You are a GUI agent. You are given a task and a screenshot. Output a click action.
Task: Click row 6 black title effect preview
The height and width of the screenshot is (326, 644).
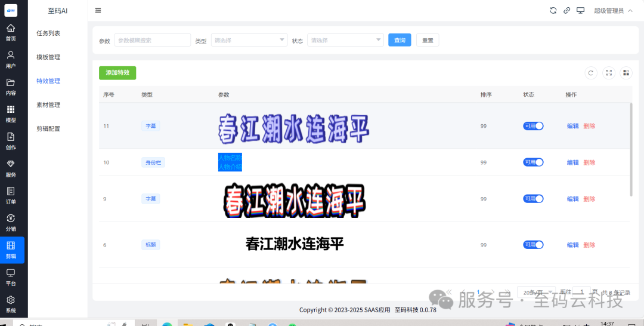point(295,244)
